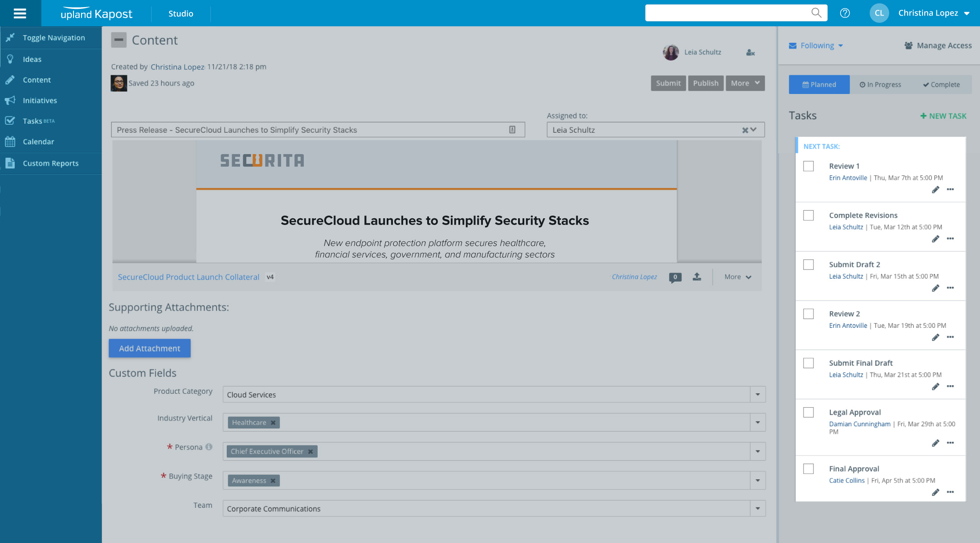Edit the Review 1 task pencil icon

[x=935, y=189]
